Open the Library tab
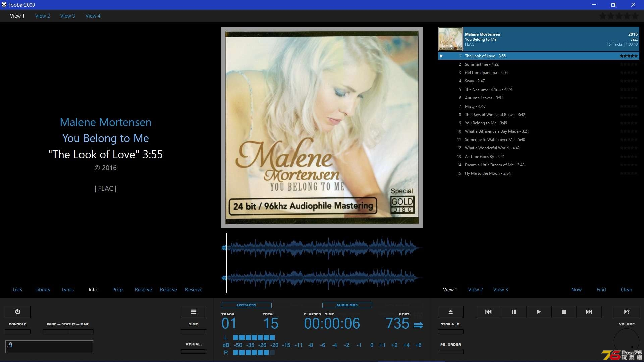 click(43, 290)
